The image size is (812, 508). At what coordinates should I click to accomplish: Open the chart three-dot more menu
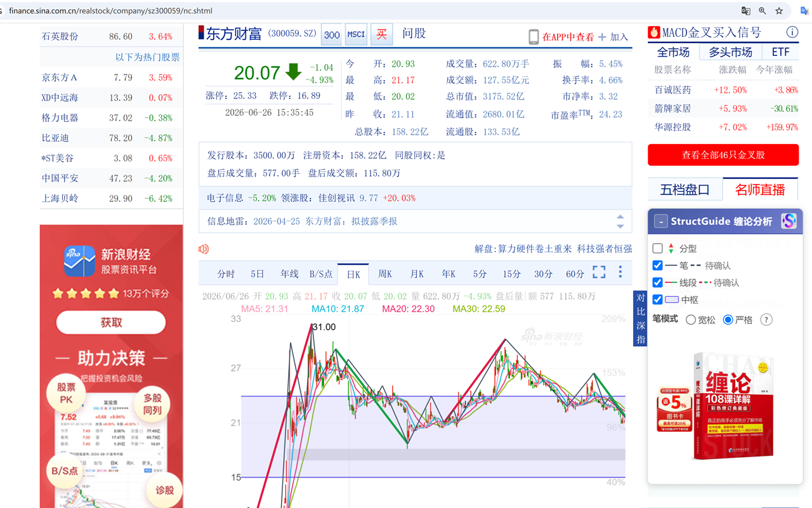pyautogui.click(x=620, y=272)
